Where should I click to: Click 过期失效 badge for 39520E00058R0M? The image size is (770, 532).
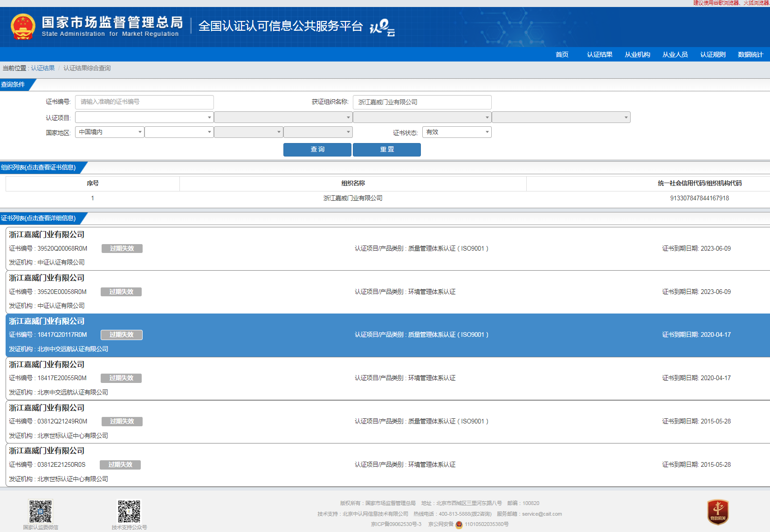(x=122, y=292)
